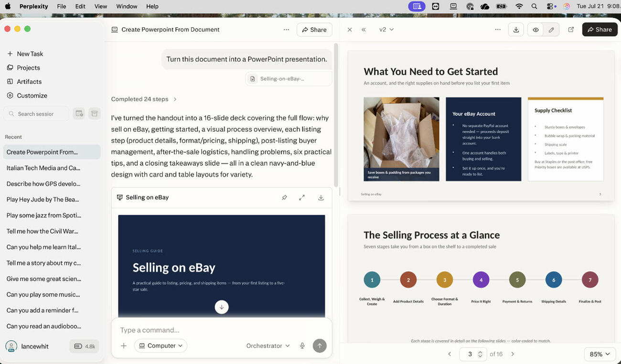Click the slide number stepper arrows
621x364 pixels.
click(481, 354)
